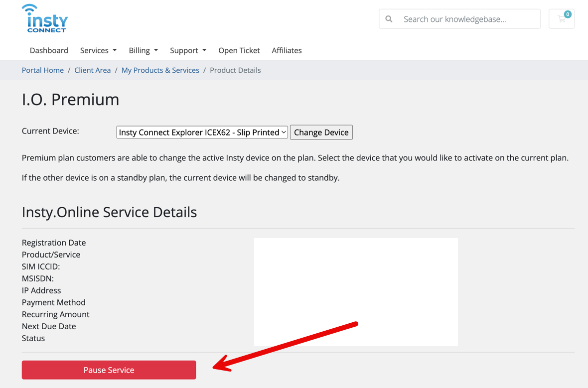Click the Product Details breadcrumb text
This screenshot has height=388, width=588.
235,70
